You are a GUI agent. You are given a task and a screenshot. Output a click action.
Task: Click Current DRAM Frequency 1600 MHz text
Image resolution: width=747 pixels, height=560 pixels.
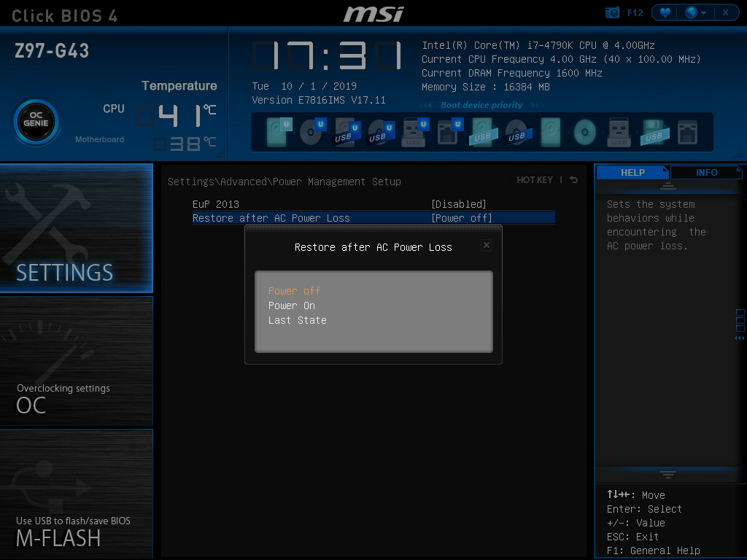(x=511, y=74)
